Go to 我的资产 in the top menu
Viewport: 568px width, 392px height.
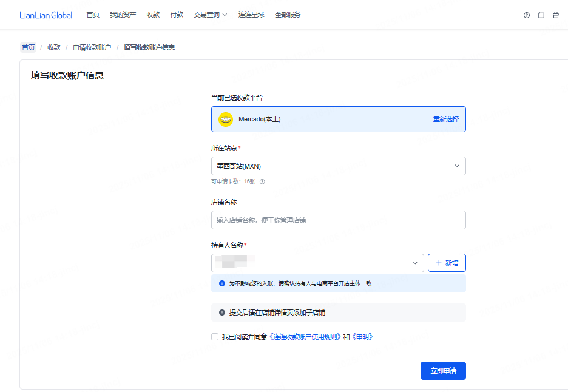pos(123,15)
